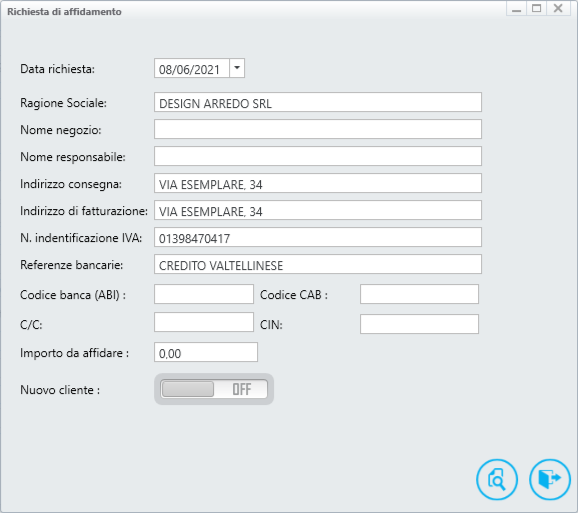Click the Indirizzo di fatturazione field
578x513 pixels.
point(318,210)
